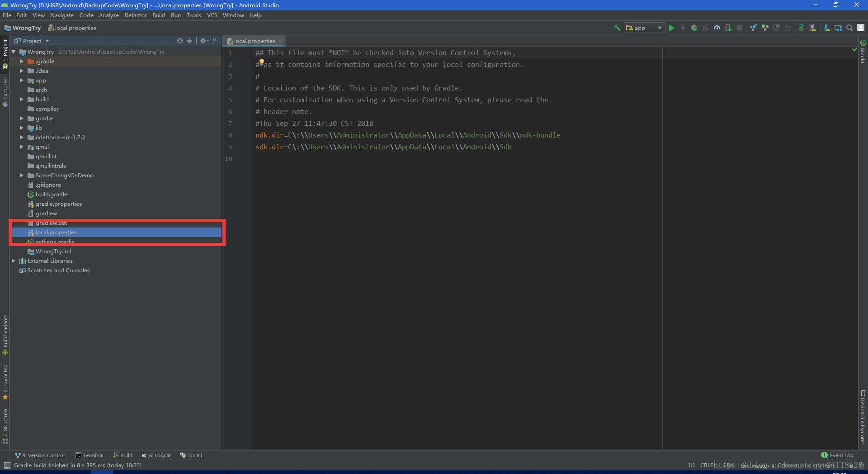Toggle the Captures tool window side tab
868x474 pixels.
[5, 92]
